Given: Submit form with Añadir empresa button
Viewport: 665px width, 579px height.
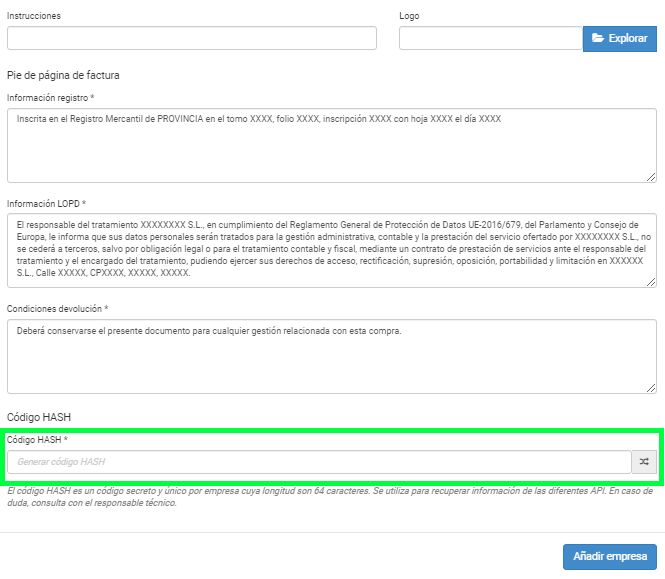Looking at the screenshot, I should tap(610, 557).
